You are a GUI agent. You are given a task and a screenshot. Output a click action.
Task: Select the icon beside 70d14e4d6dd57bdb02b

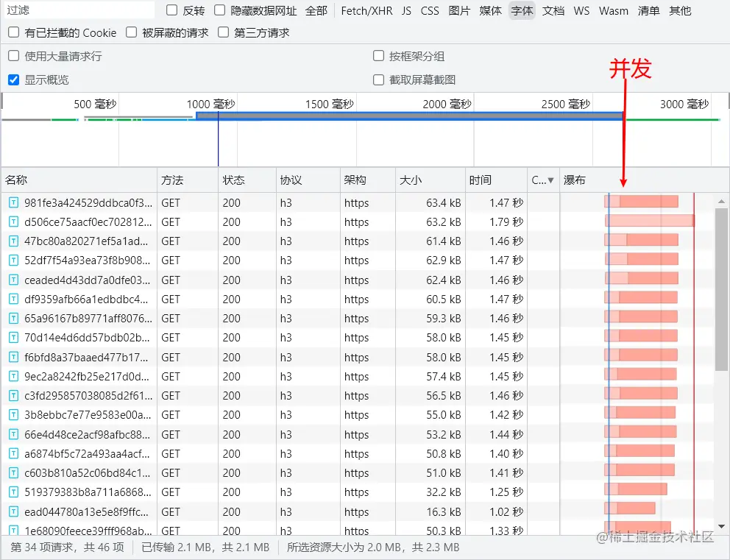(x=14, y=338)
